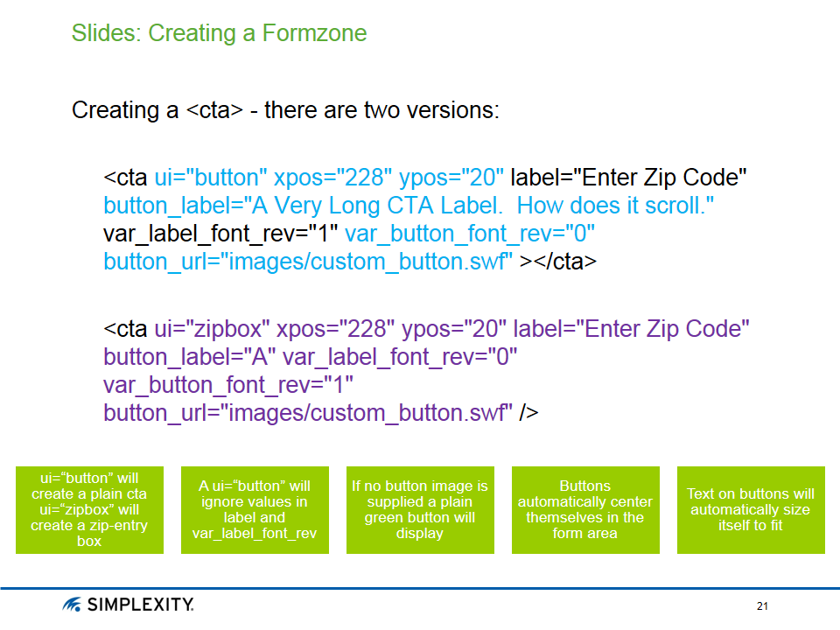The width and height of the screenshot is (840, 630).
Task: Click the closing ></cta> tag
Action: pos(558,262)
